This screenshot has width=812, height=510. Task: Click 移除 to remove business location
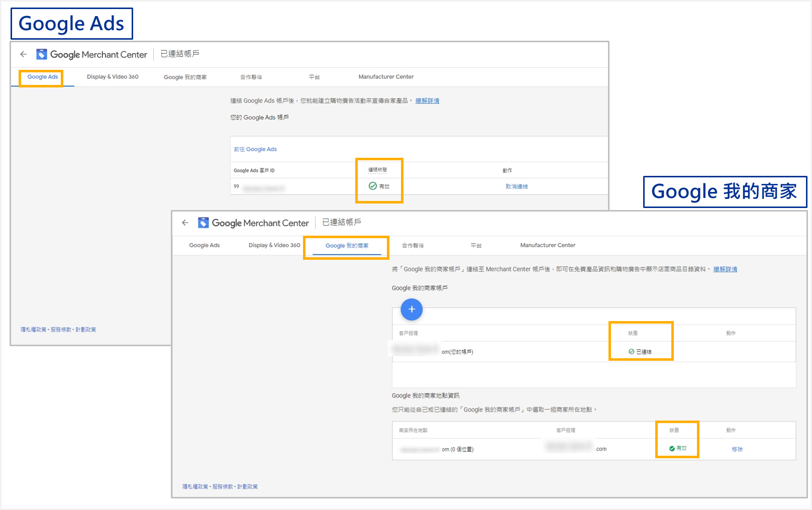click(x=737, y=449)
